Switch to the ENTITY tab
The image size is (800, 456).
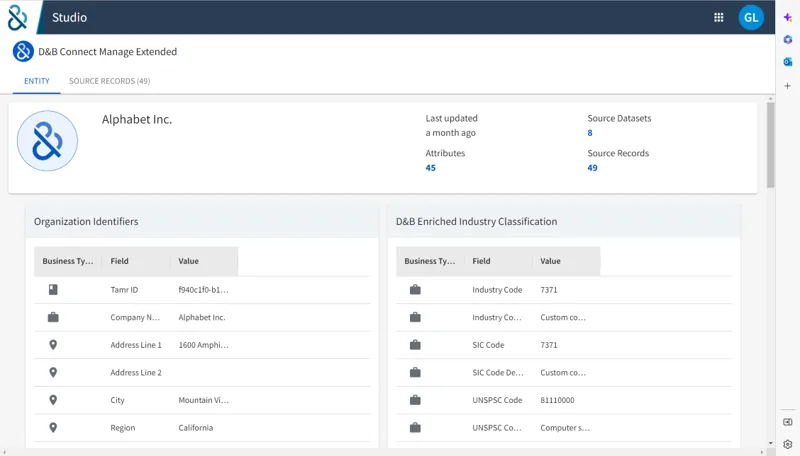click(37, 81)
